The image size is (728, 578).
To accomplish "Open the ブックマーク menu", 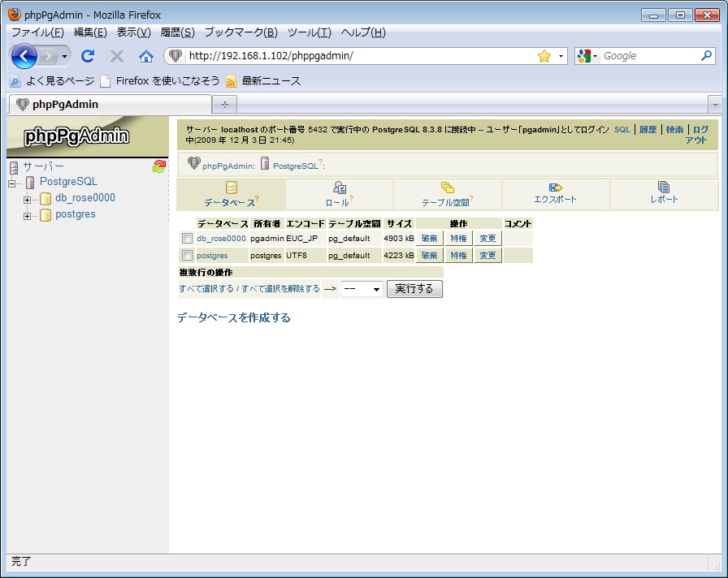I will tap(241, 32).
